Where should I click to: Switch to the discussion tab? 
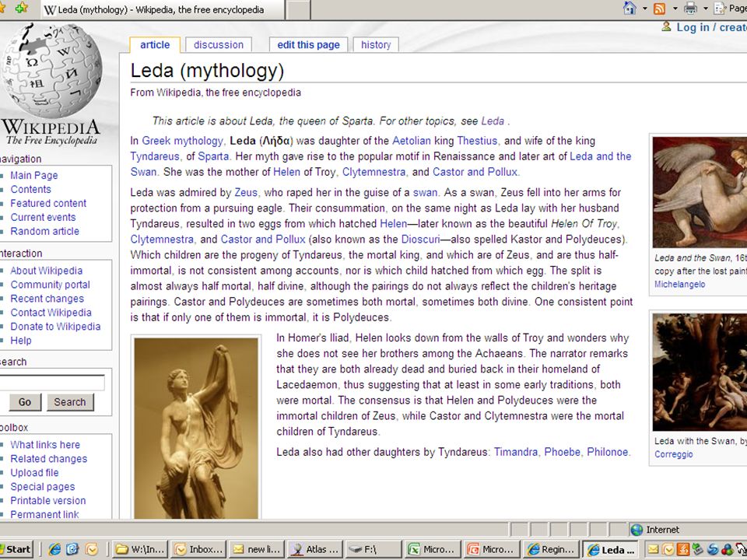[x=219, y=45]
